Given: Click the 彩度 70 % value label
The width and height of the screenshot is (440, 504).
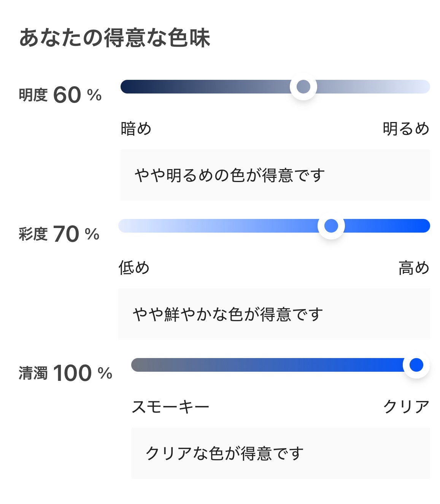Looking at the screenshot, I should (x=59, y=234).
